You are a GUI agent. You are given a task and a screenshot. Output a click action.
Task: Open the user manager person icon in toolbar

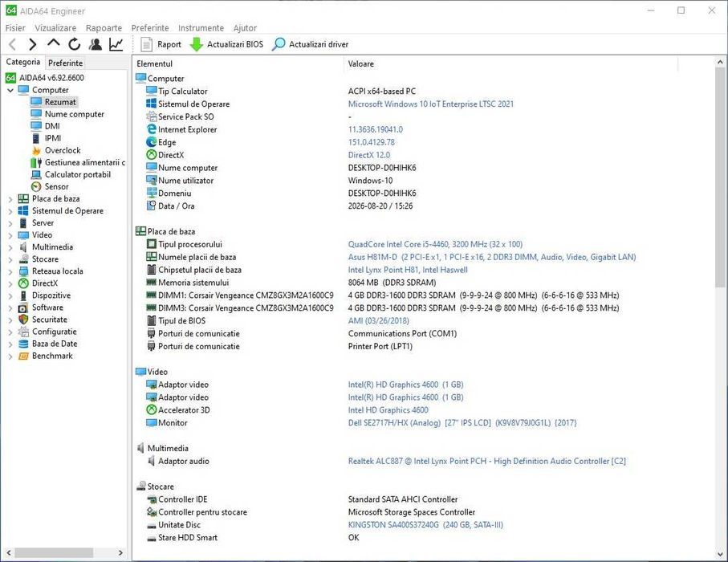96,45
